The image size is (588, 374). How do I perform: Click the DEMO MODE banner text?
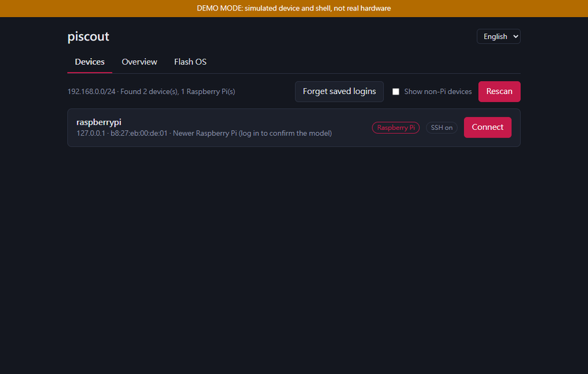point(294,8)
